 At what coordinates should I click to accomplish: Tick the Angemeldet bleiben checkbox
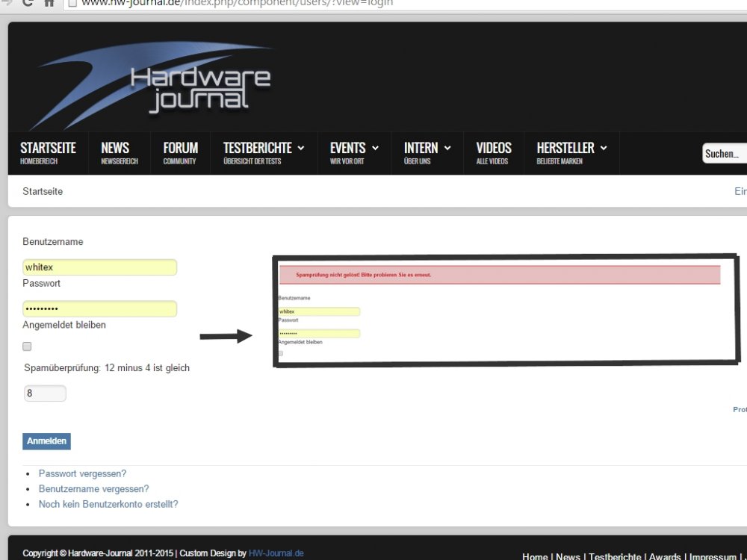[28, 346]
